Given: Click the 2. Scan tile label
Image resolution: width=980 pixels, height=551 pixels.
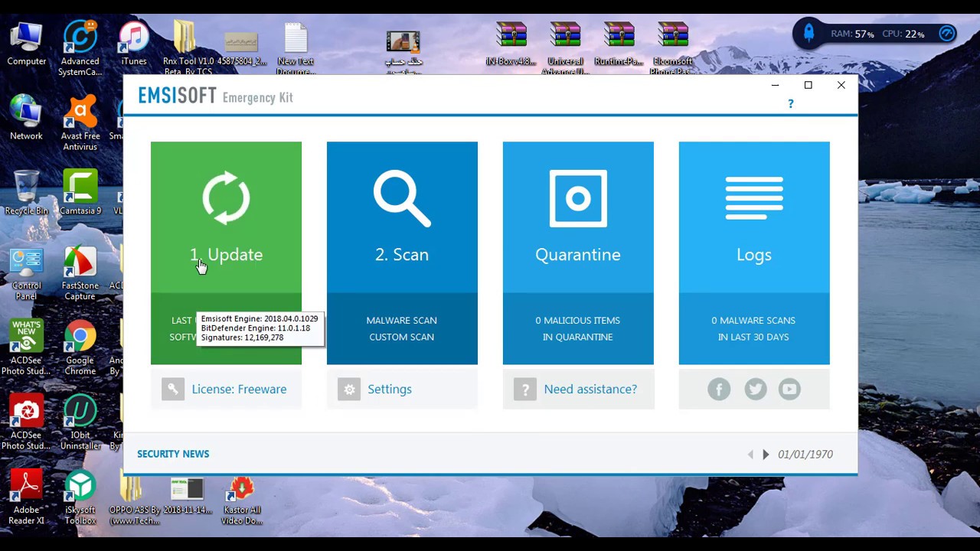Looking at the screenshot, I should [x=402, y=255].
